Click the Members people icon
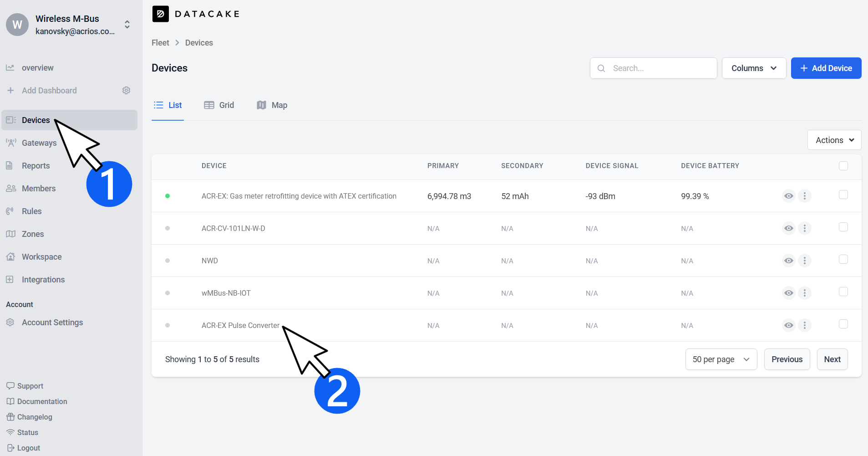Viewport: 868px width, 456px height. [x=11, y=189]
